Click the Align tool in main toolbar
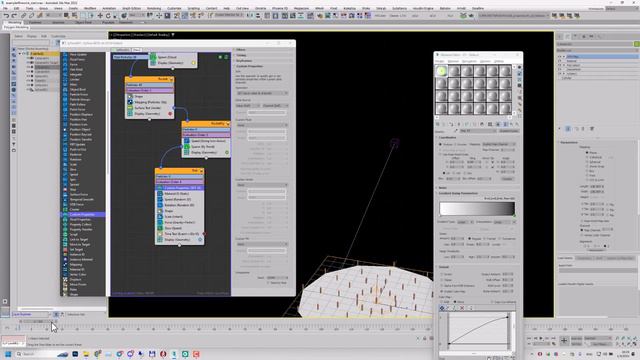Viewport: 640px width, 360px height. (x=258, y=16)
